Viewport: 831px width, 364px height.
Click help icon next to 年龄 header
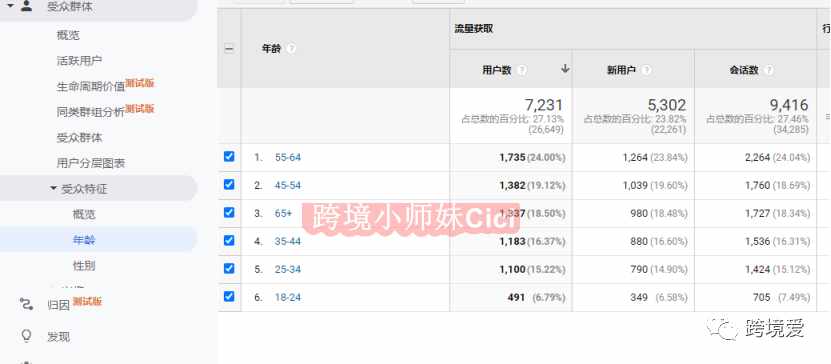click(x=290, y=49)
